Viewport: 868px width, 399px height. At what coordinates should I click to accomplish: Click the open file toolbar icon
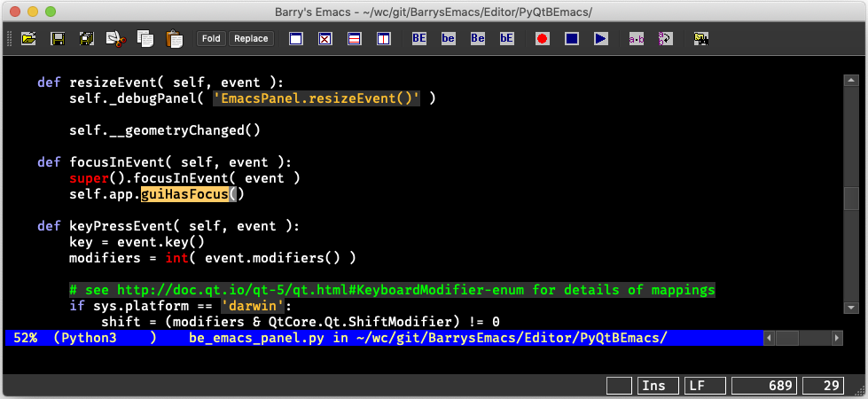[x=29, y=39]
